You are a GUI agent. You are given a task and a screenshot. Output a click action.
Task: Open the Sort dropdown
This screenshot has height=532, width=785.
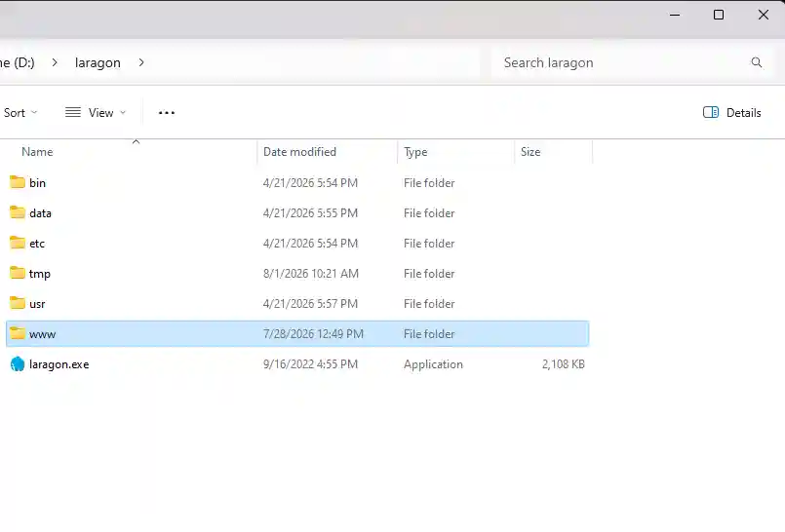click(20, 113)
